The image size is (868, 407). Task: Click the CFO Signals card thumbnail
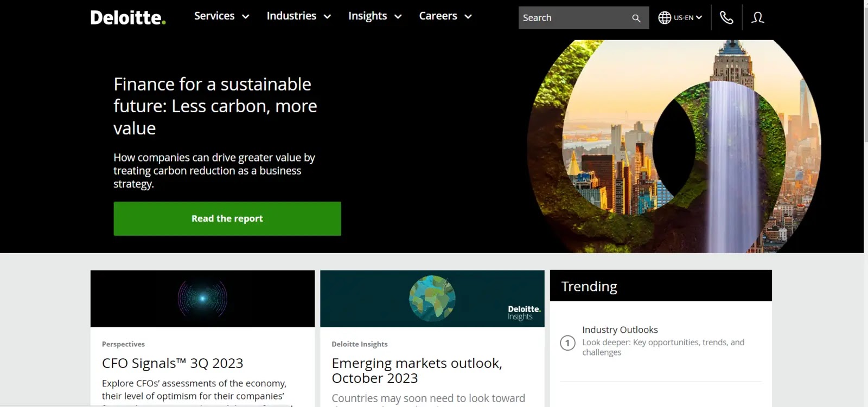(x=202, y=299)
